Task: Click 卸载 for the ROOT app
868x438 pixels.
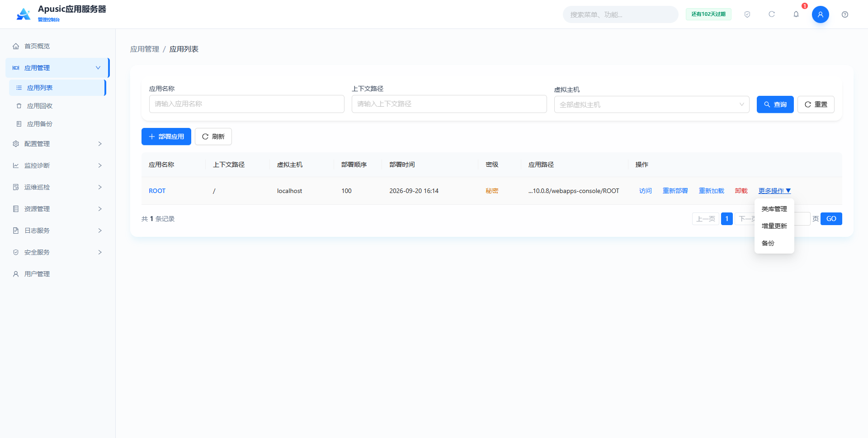Action: [x=741, y=191]
